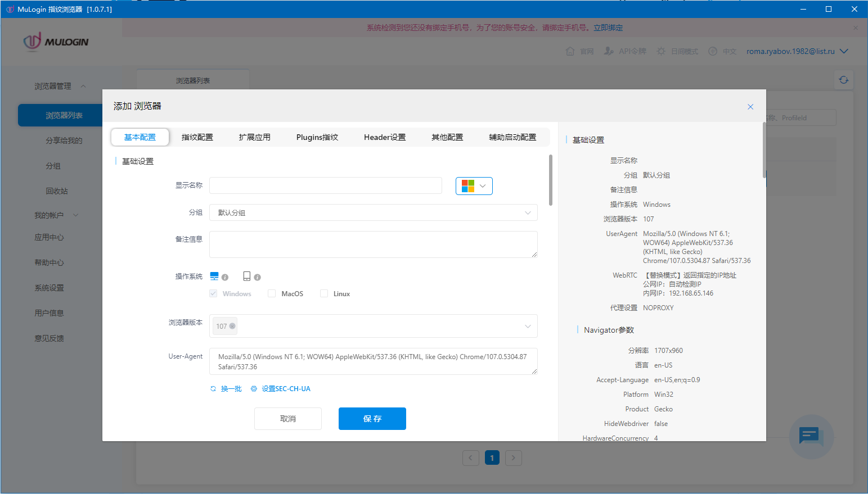Switch to Plugins指纹 tab

click(317, 137)
